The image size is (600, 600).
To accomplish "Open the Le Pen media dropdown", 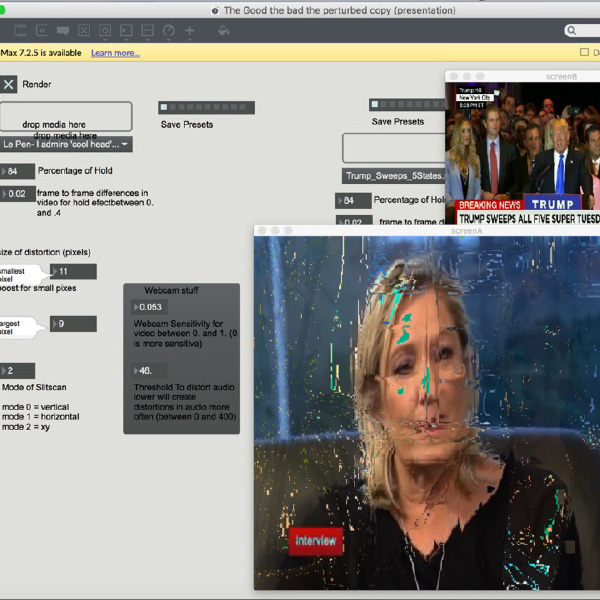I will coord(67,144).
